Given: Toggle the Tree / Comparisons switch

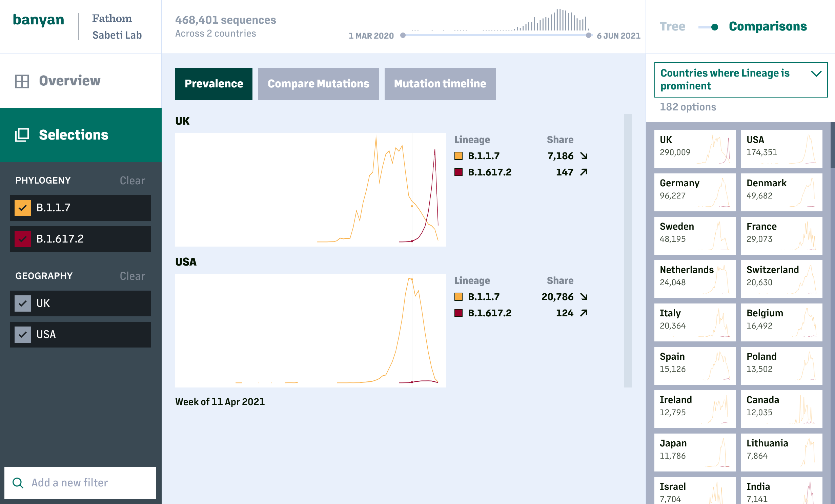Looking at the screenshot, I should pos(708,27).
